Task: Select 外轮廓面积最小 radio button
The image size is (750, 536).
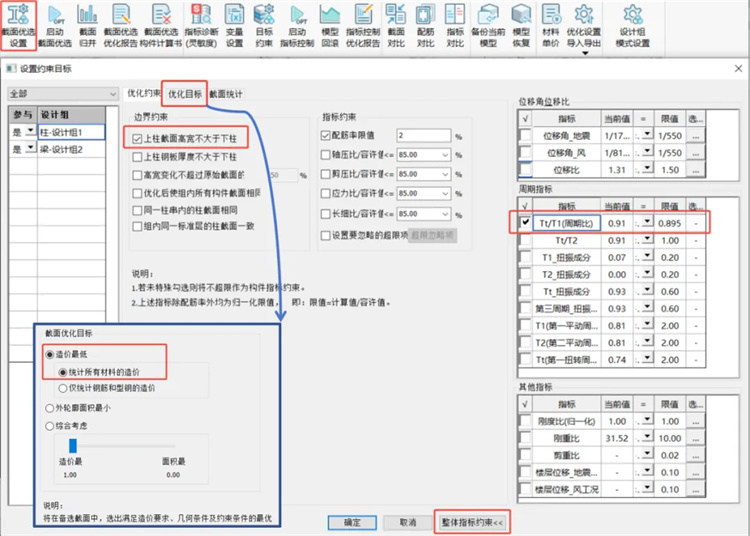Action: [x=49, y=408]
